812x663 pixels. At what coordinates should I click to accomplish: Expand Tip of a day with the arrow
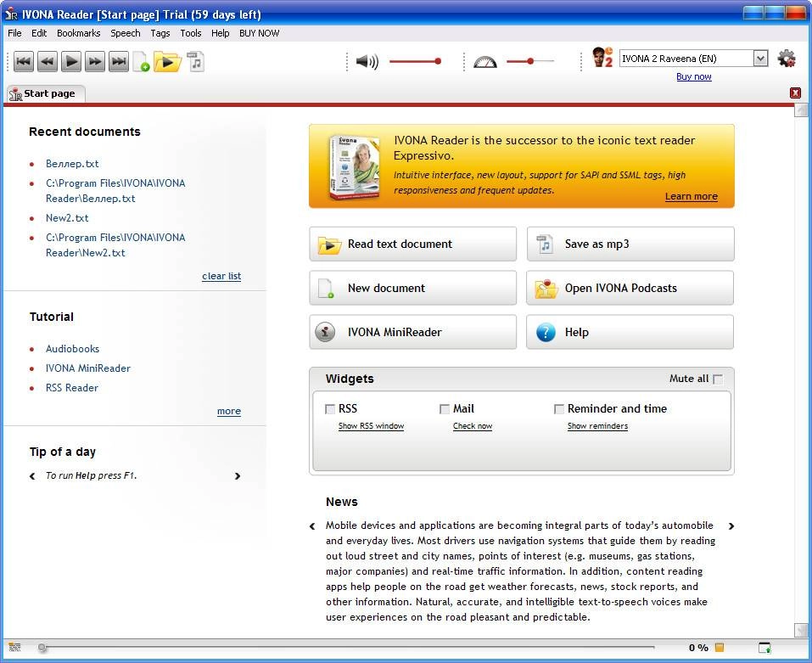(x=238, y=476)
